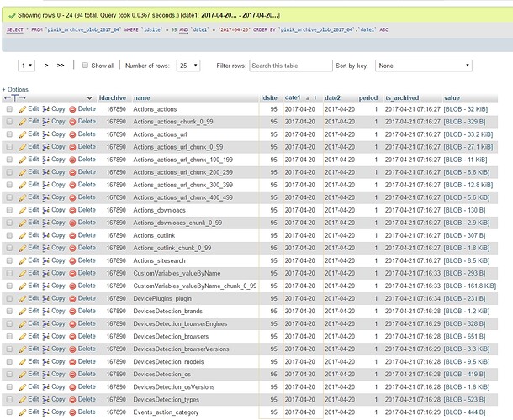Click the Copy icon for DevicesDetection_browserVersions row
The image size is (513, 420).
[45, 349]
